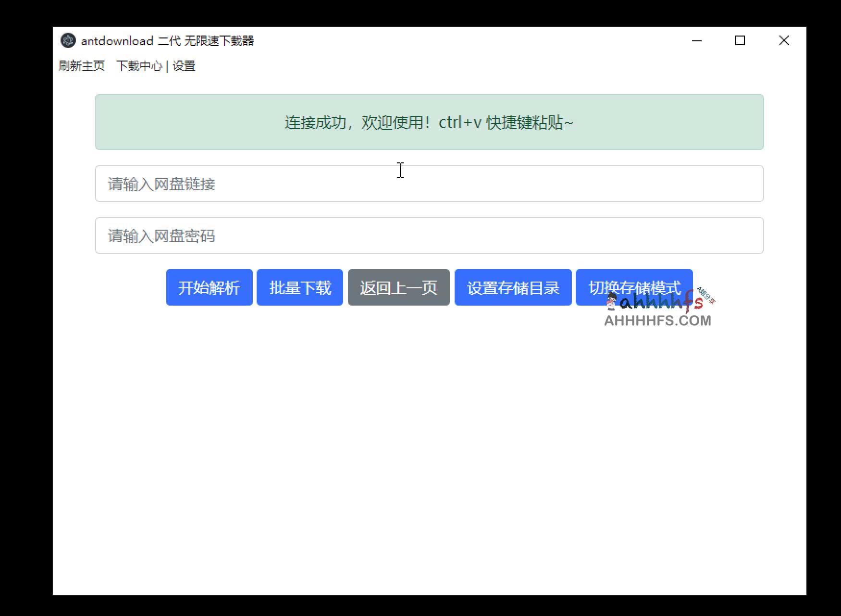
Task: Click the A姐分享 rotated text label
Action: click(704, 295)
